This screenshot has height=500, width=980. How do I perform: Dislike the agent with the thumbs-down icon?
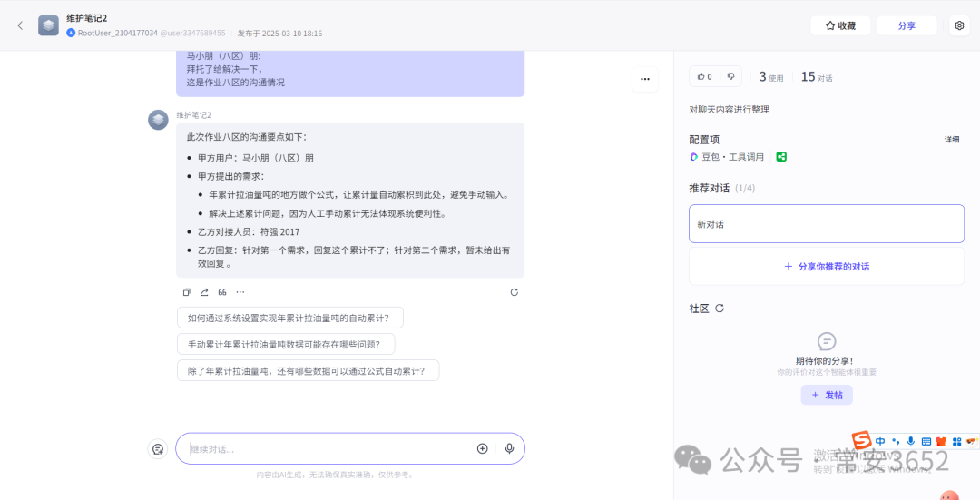(730, 76)
